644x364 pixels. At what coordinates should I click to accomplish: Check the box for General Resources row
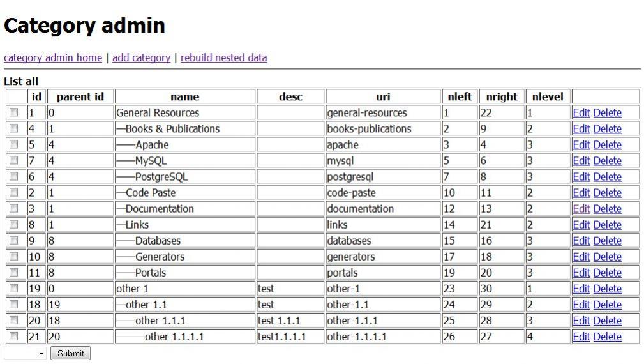click(14, 113)
